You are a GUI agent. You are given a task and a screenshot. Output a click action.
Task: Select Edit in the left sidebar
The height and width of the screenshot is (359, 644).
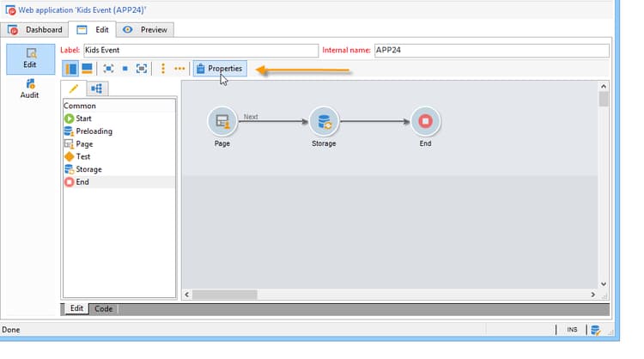[30, 58]
